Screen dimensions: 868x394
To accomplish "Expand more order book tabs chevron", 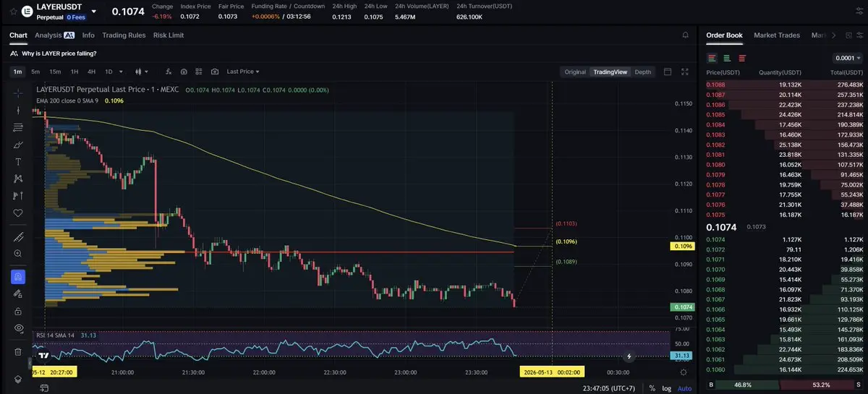I will tap(833, 35).
